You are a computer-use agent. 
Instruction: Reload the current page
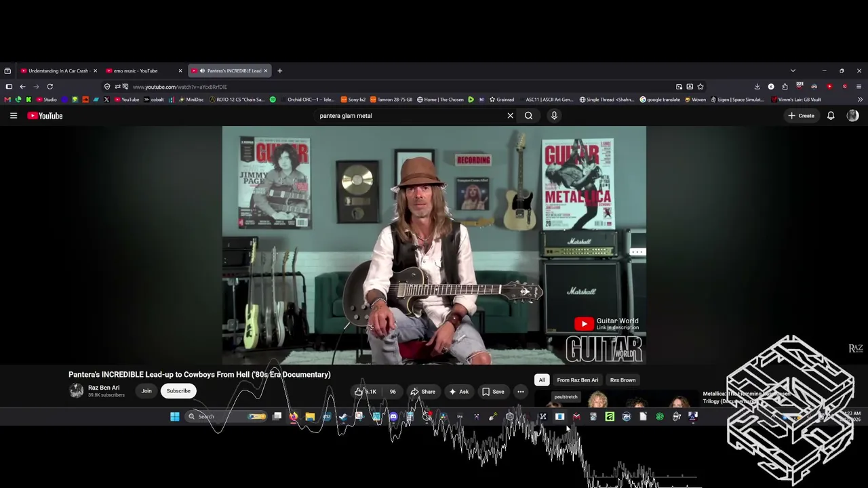coord(50,87)
